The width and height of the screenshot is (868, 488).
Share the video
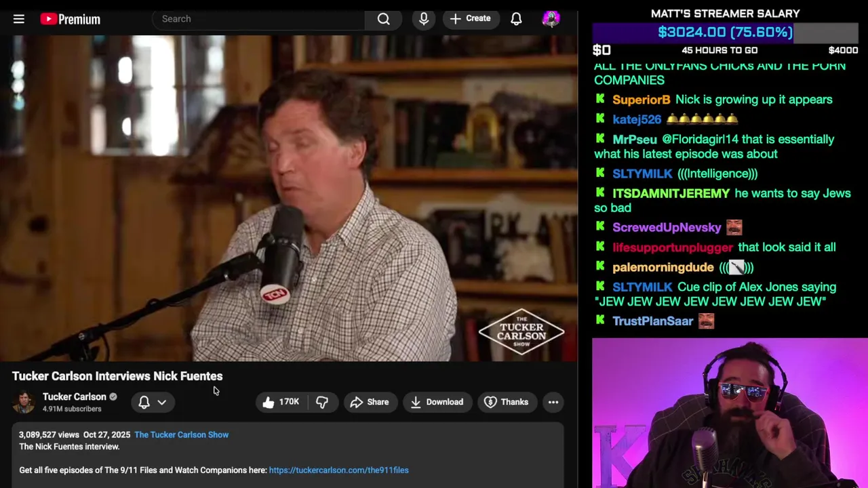coord(370,402)
